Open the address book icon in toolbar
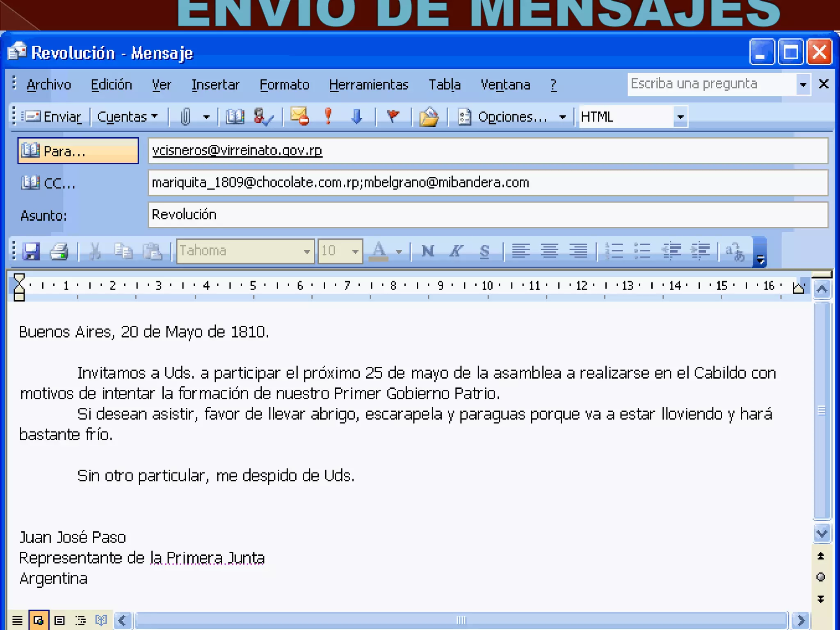 click(235, 117)
